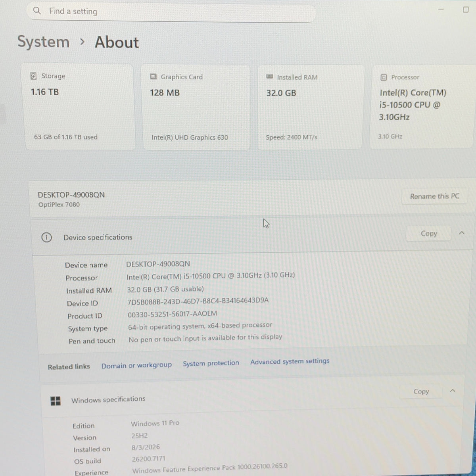This screenshot has height=476, width=476.
Task: Maximize the Settings window
Action: click(466, 10)
